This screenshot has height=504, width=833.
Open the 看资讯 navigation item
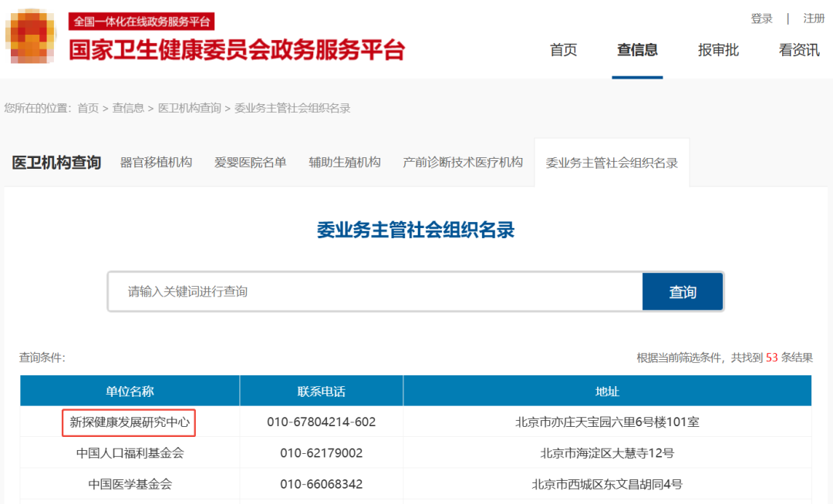click(798, 50)
